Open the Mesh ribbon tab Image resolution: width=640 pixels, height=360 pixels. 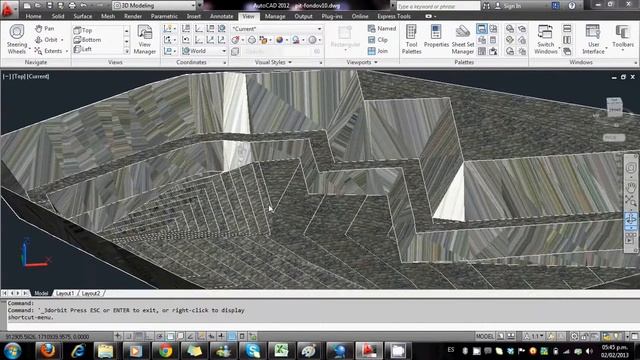pyautogui.click(x=108, y=16)
